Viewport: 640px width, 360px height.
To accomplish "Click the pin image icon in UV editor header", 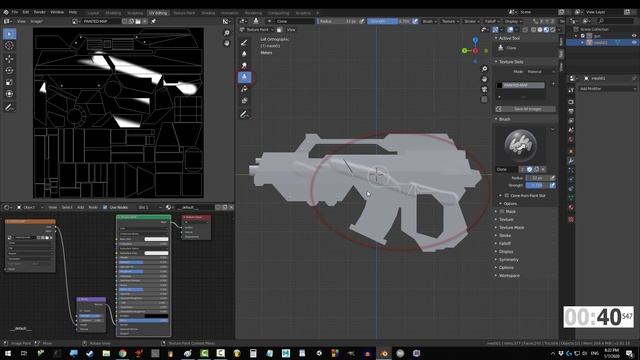I will click(x=154, y=21).
